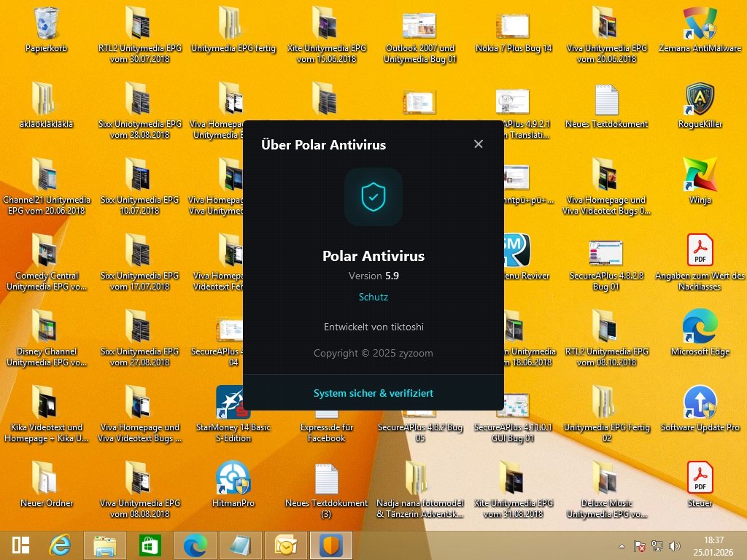Image resolution: width=747 pixels, height=560 pixels.
Task: Select Neues Textdokument (3) file
Action: pos(326,489)
